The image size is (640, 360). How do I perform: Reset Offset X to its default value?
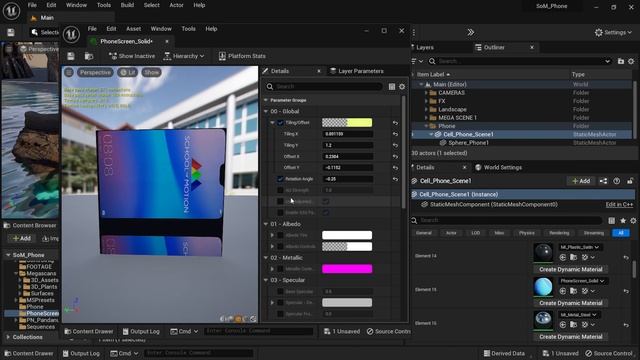click(395, 156)
